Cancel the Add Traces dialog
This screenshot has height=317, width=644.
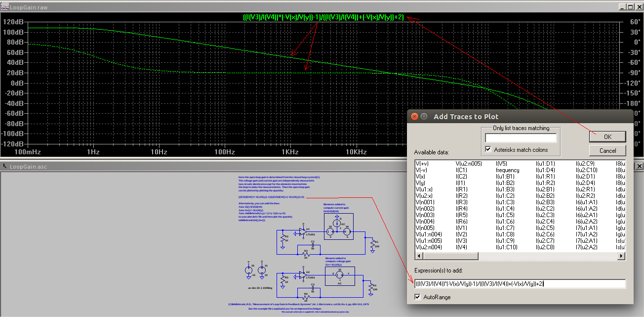[x=607, y=150]
